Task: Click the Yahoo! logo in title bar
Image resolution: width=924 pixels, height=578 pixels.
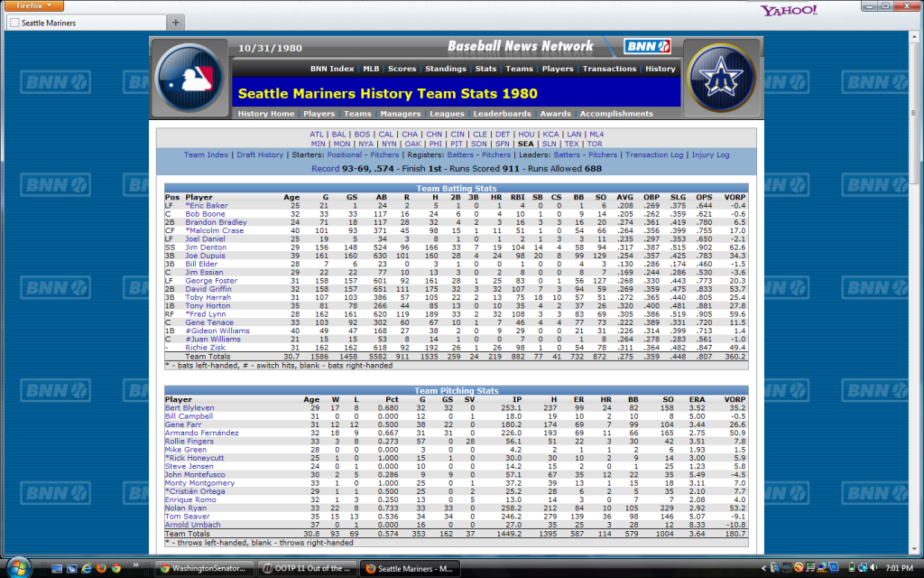Action: [789, 10]
